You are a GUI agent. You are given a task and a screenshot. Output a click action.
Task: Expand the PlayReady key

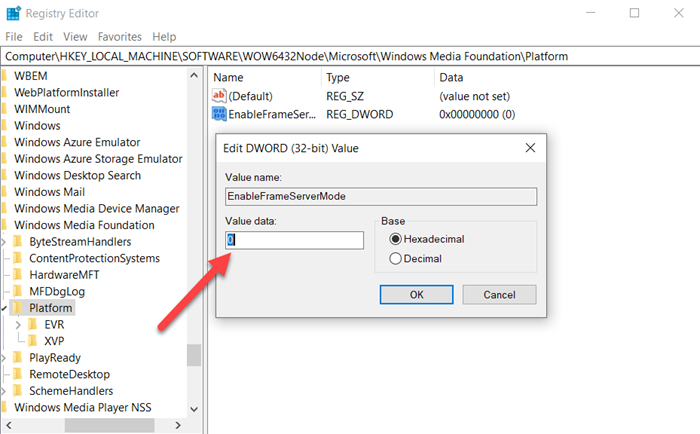pyautogui.click(x=4, y=358)
